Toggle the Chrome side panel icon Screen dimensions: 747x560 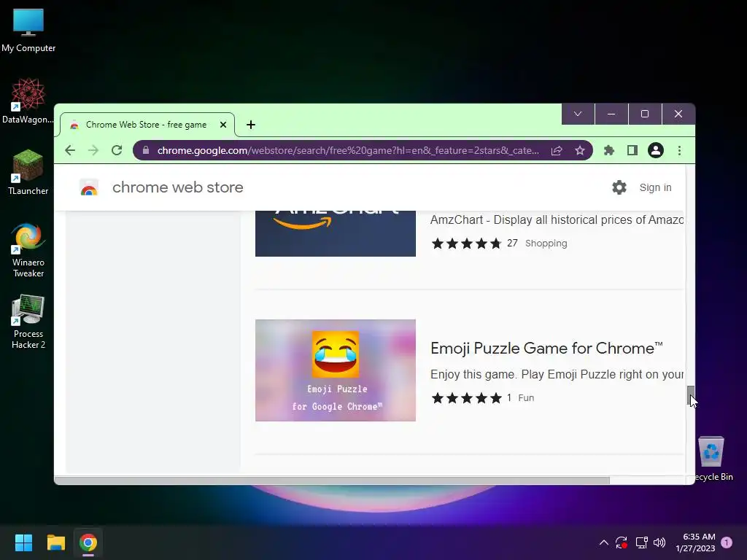pos(632,150)
